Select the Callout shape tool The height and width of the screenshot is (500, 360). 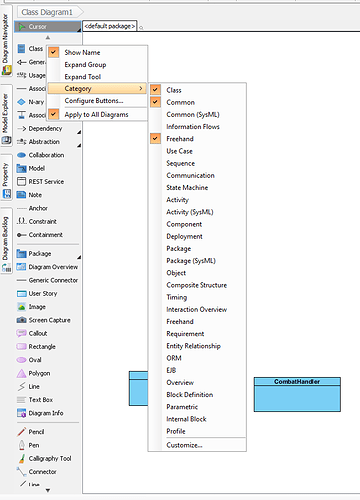click(32, 333)
